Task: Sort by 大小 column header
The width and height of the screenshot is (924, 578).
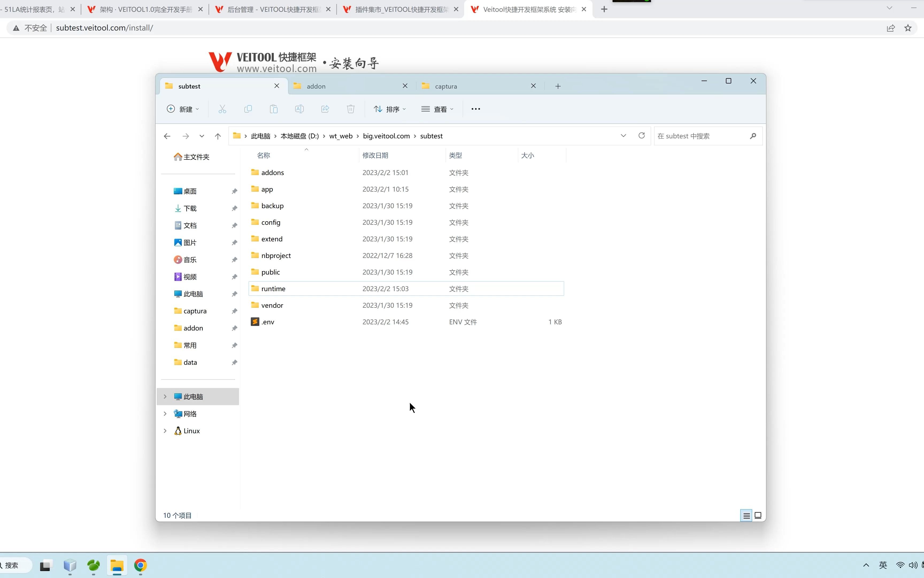Action: (x=527, y=155)
